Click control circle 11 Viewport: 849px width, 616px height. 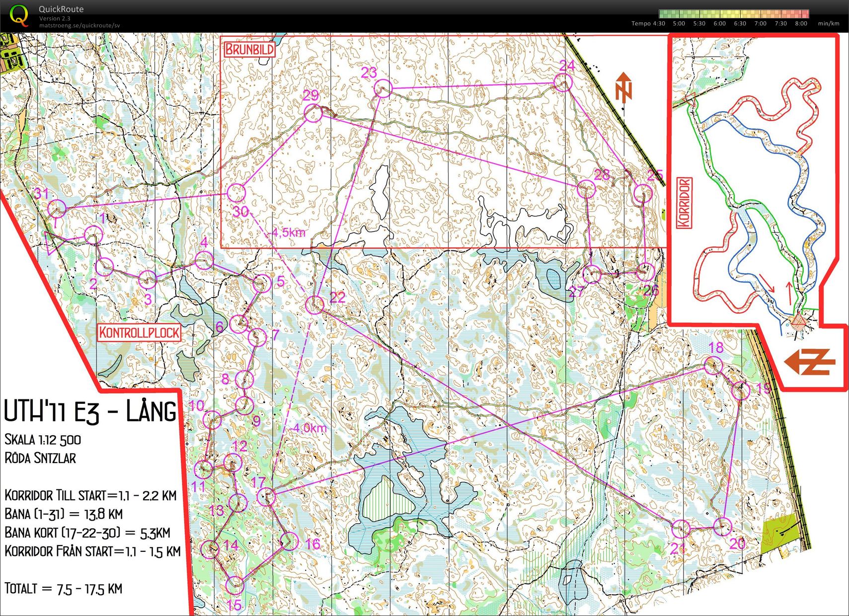[204, 469]
